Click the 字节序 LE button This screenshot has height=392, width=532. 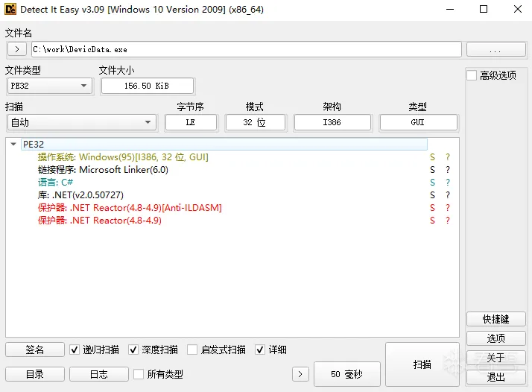coord(191,122)
